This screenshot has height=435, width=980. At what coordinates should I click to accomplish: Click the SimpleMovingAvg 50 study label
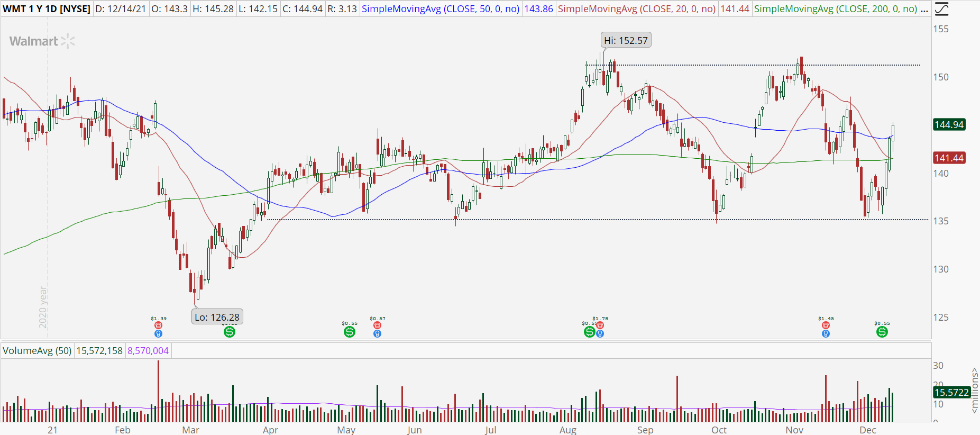pyautogui.click(x=441, y=9)
